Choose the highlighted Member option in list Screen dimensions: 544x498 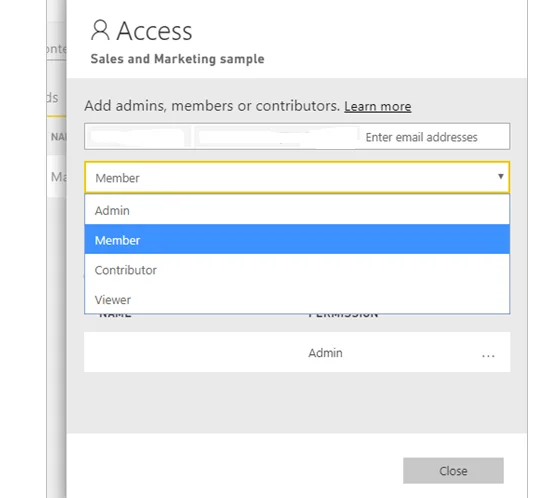coord(297,239)
